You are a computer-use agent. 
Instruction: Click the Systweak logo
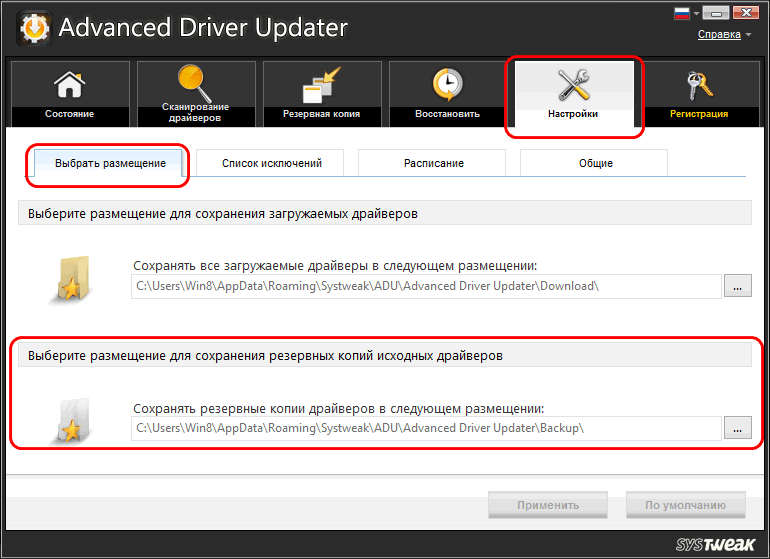pos(715,544)
